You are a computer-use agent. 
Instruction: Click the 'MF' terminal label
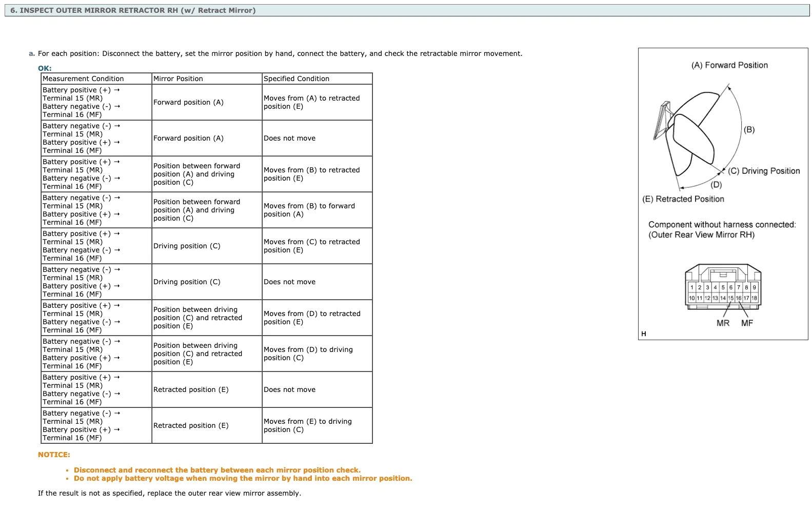[747, 323]
